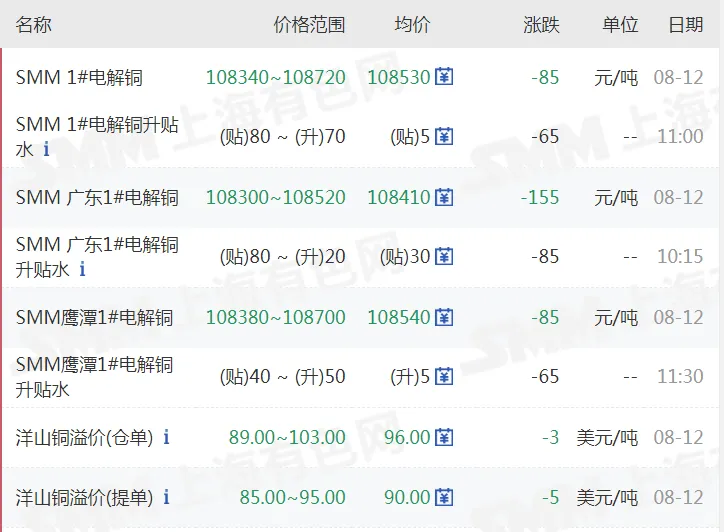Select the -3 change value
Screen dimensions: 724x532
[x=550, y=437]
